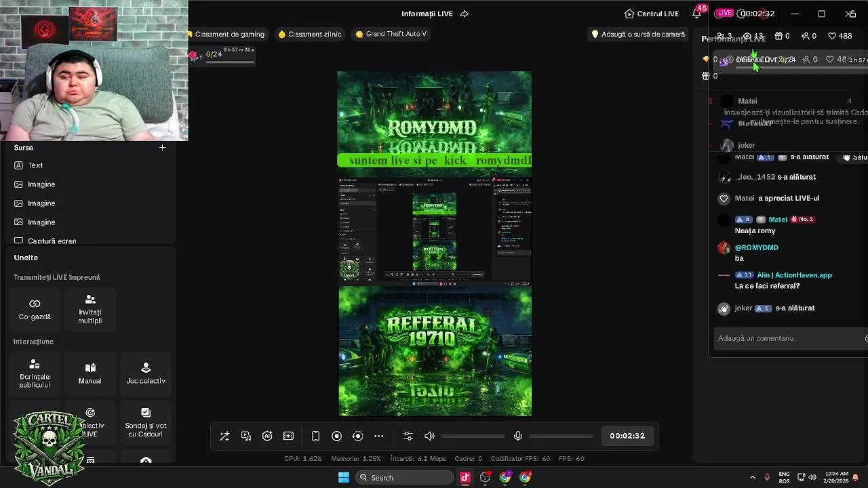Start recording with the record button

click(x=336, y=436)
